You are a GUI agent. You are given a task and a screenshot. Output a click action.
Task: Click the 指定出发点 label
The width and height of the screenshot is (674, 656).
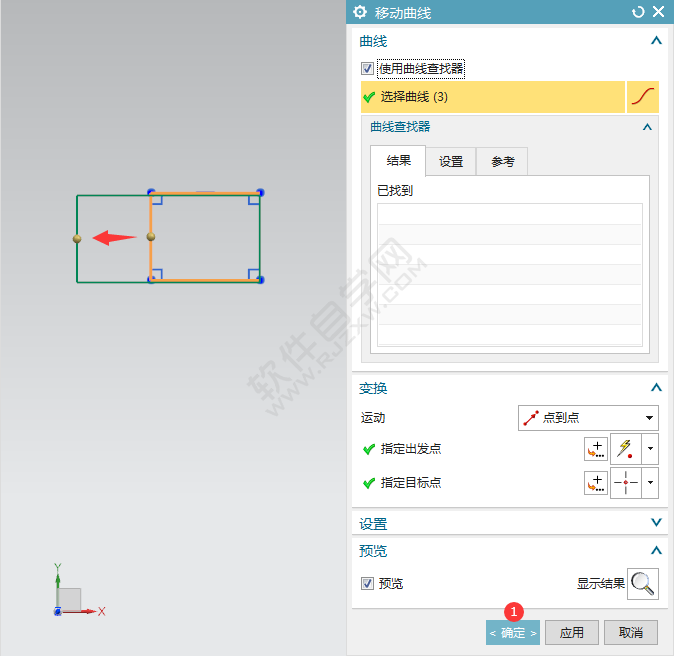411,449
